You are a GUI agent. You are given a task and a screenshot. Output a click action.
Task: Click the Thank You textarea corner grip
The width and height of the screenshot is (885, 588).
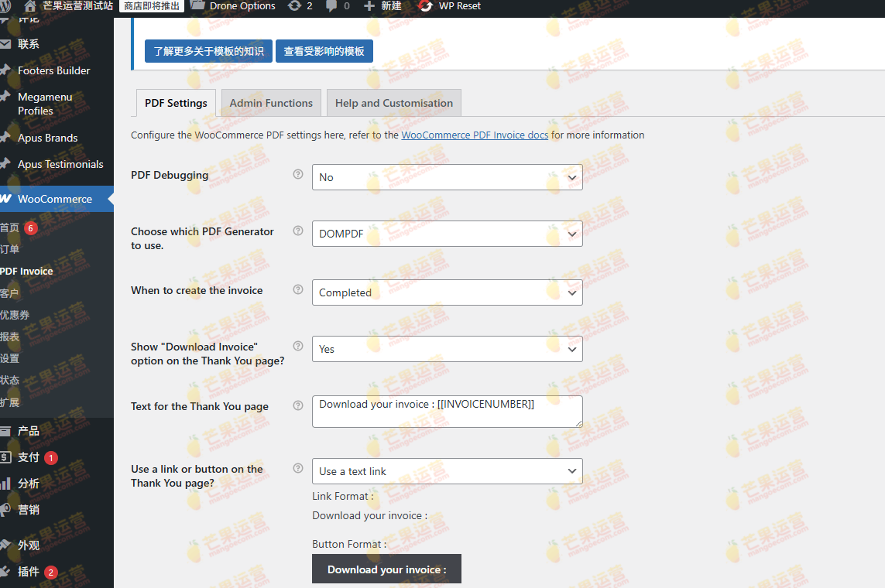pyautogui.click(x=578, y=423)
